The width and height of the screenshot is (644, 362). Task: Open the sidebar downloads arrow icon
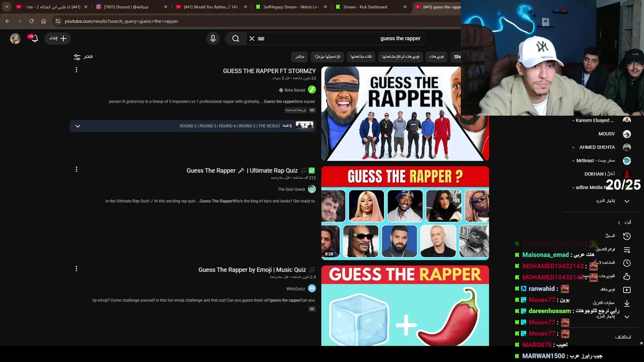[626, 303]
